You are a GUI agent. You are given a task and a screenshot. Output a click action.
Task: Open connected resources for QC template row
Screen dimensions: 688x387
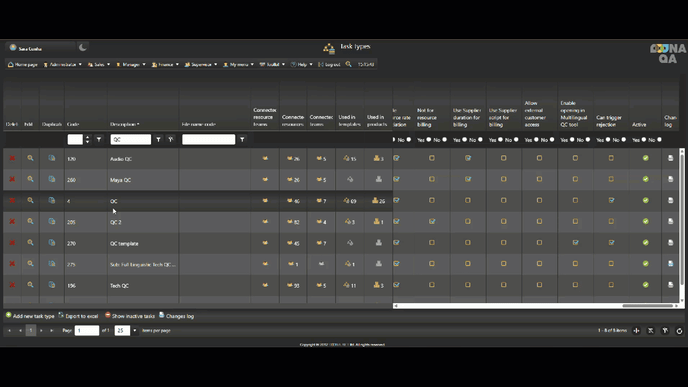293,243
